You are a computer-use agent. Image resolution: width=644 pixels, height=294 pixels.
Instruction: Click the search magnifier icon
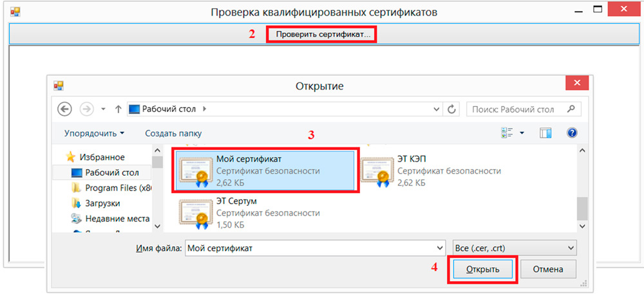tap(571, 109)
